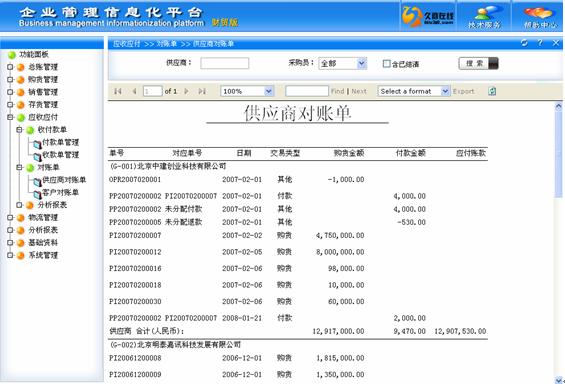
Task: Click the report scrollbar up arrow
Action: 558,106
